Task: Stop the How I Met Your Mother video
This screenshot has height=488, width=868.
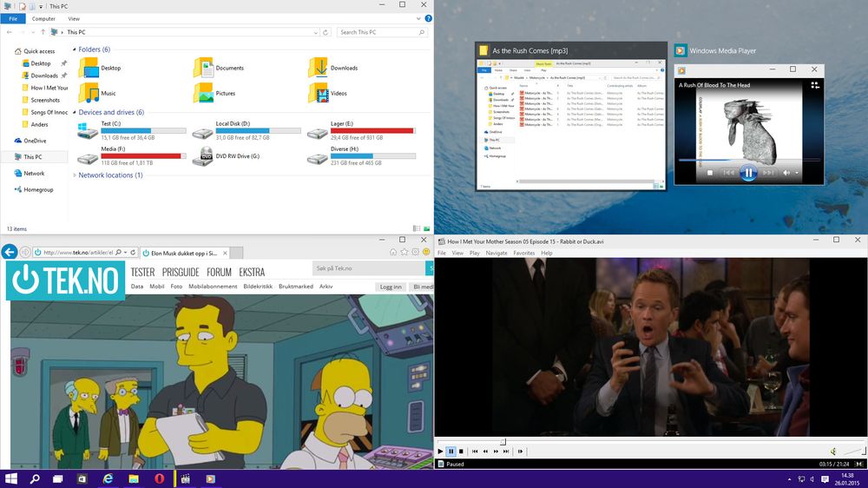Action: 461,452
